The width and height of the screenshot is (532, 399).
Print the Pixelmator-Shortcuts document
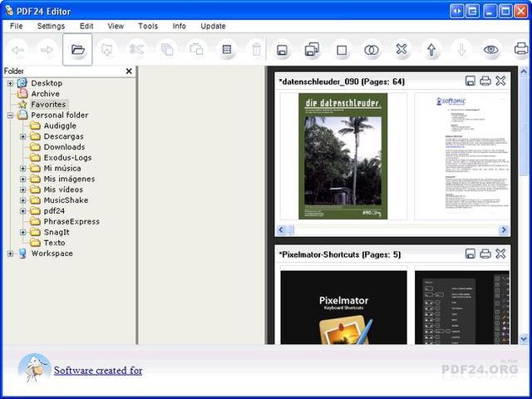pyautogui.click(x=485, y=254)
